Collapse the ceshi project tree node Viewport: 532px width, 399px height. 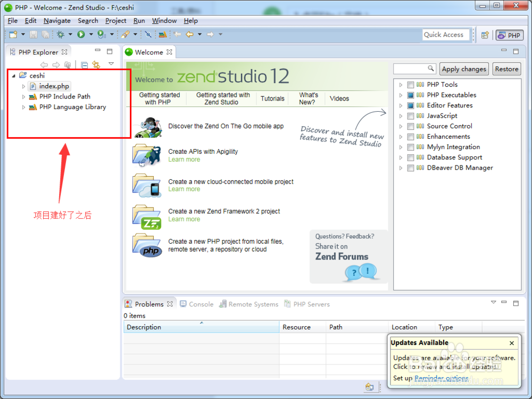[14, 76]
